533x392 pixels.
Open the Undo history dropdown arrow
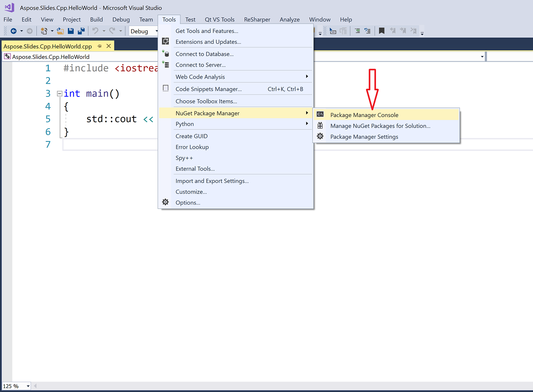(104, 31)
